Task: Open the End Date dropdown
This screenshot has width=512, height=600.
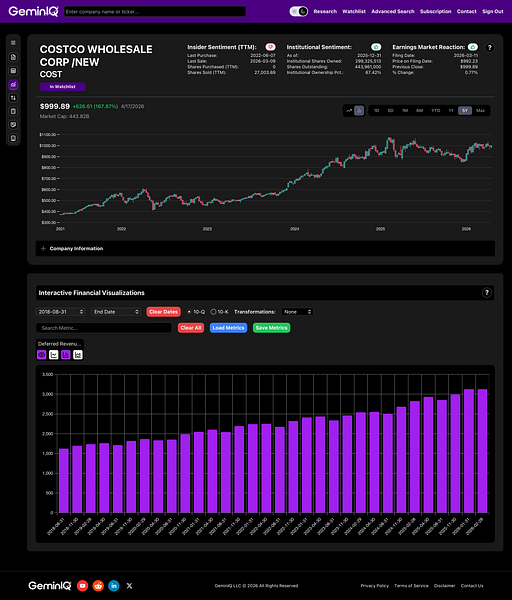Action: 116,312
